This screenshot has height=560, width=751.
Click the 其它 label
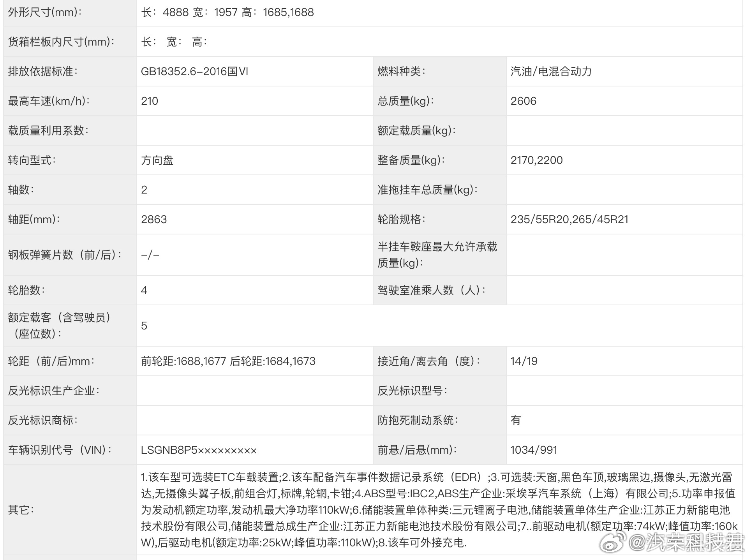click(21, 510)
